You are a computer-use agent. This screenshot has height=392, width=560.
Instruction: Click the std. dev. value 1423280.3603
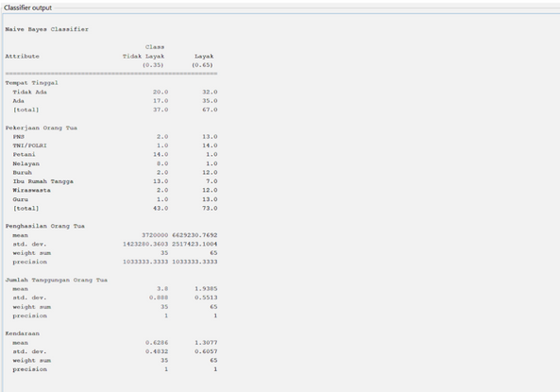point(145,244)
